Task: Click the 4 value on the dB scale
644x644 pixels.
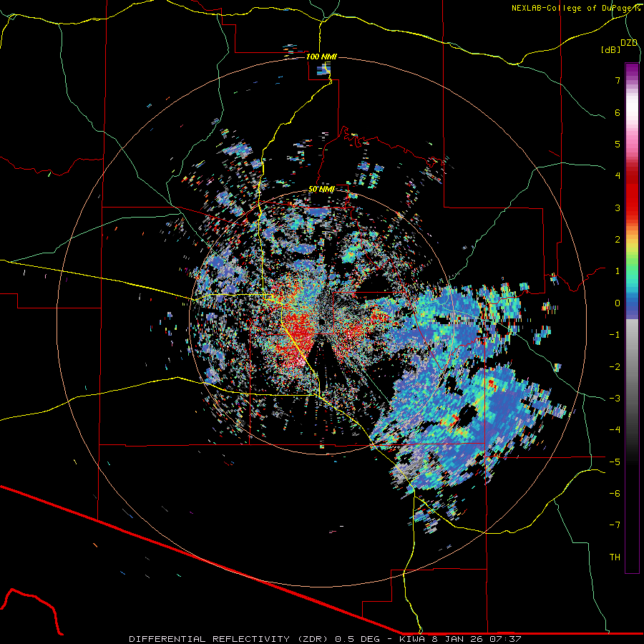Action: (x=618, y=176)
